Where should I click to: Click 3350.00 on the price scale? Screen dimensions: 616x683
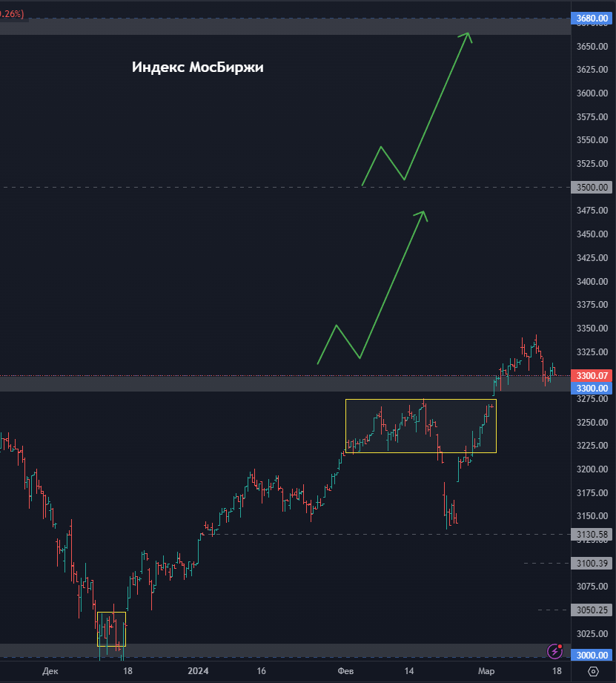point(592,328)
